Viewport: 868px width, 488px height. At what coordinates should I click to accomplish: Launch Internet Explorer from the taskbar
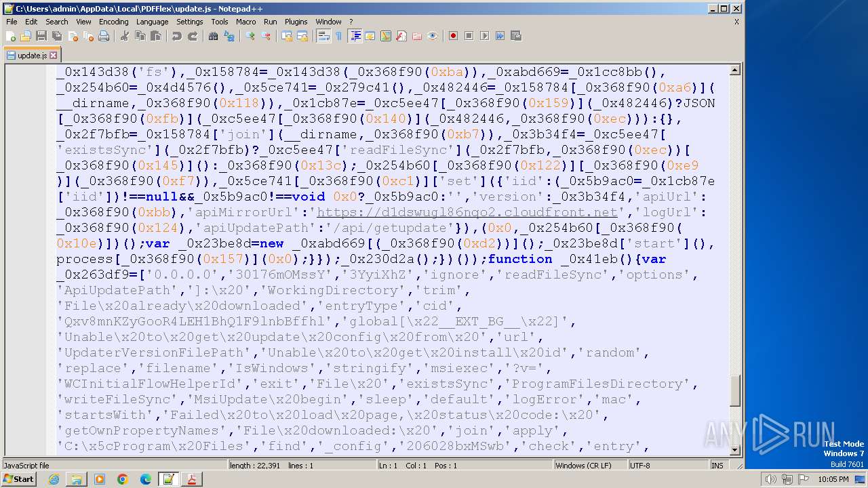54,479
